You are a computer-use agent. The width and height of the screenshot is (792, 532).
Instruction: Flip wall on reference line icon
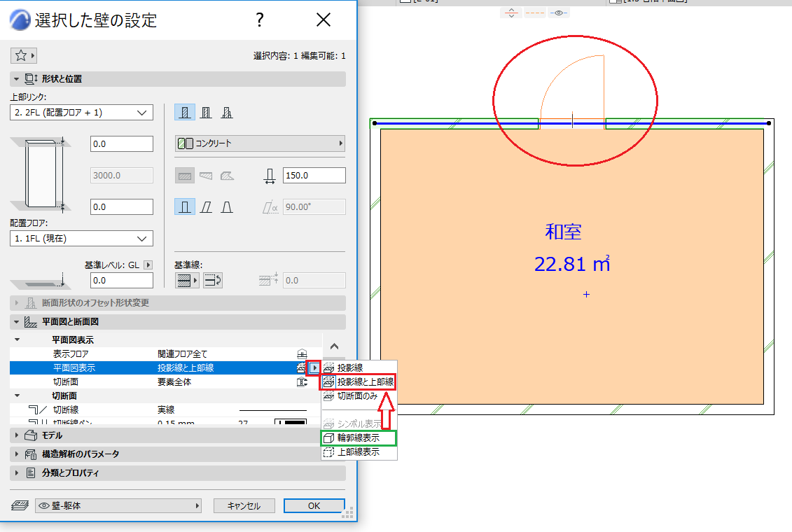213,280
